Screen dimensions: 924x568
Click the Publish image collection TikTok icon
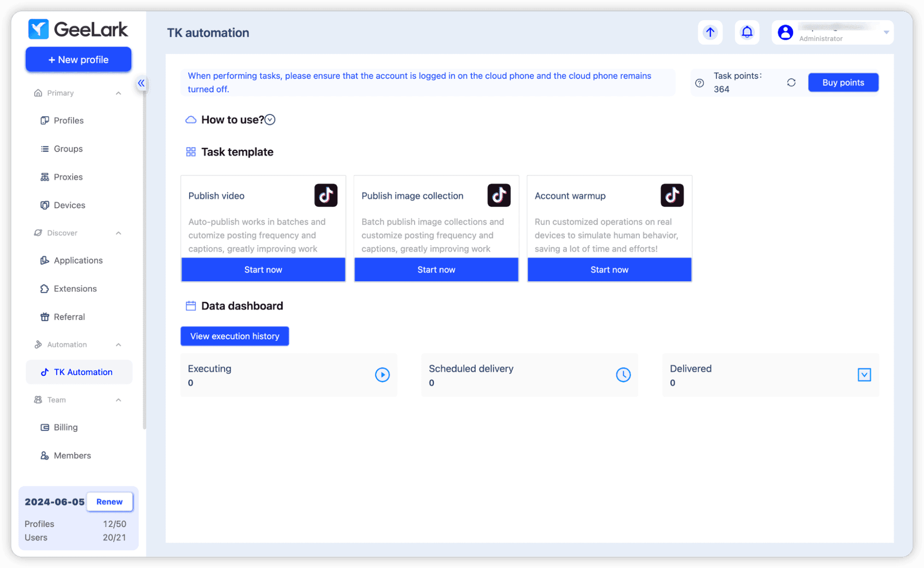pos(499,195)
